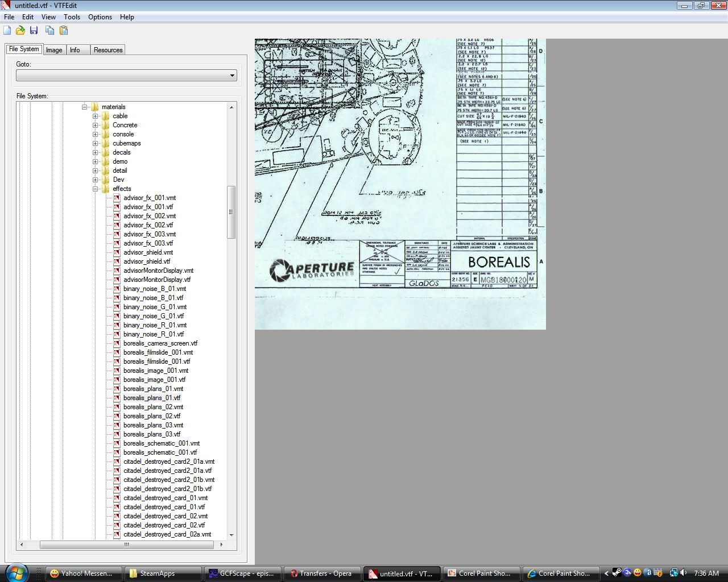
Task: Select the materials folder icon
Action: click(x=94, y=107)
